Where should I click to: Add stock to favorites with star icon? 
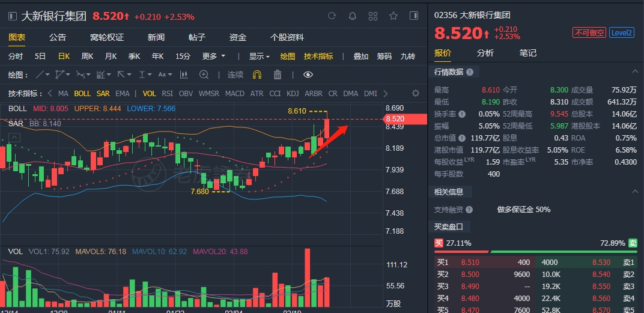(x=393, y=16)
